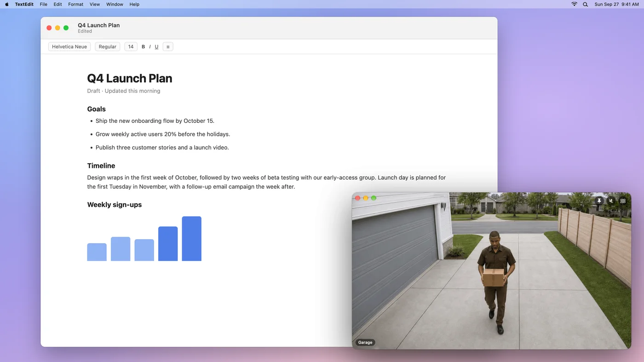Open the Format menu
Screen dimensions: 644x362
(76, 4)
